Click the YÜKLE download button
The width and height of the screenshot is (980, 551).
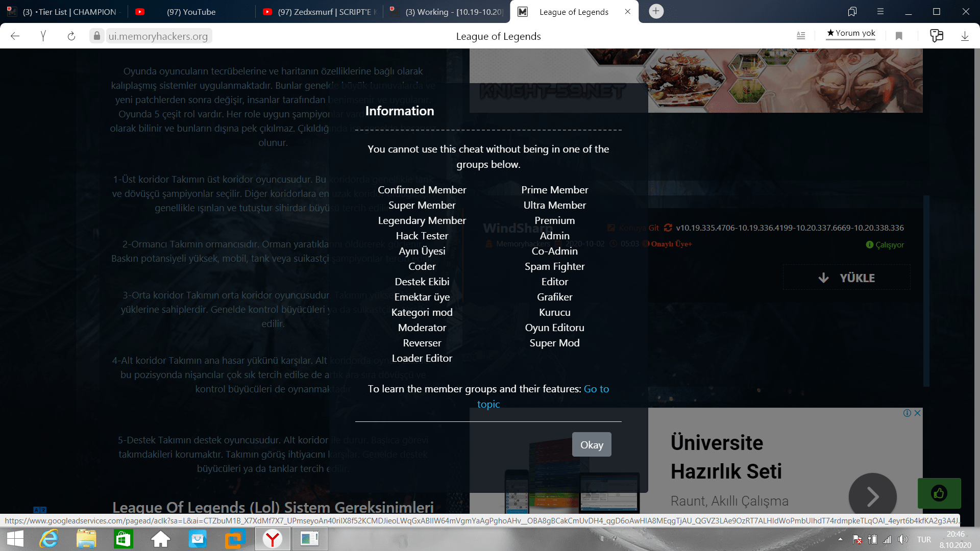[x=846, y=278]
